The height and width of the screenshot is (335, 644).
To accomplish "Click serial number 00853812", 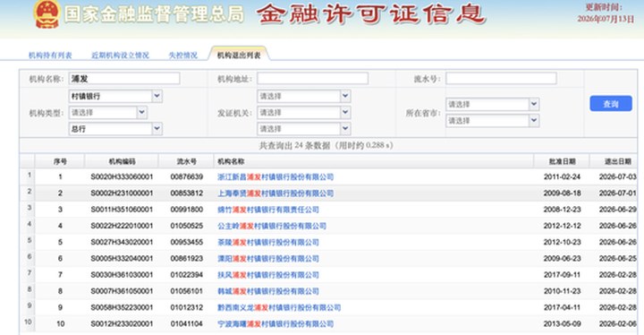I will (x=187, y=193).
